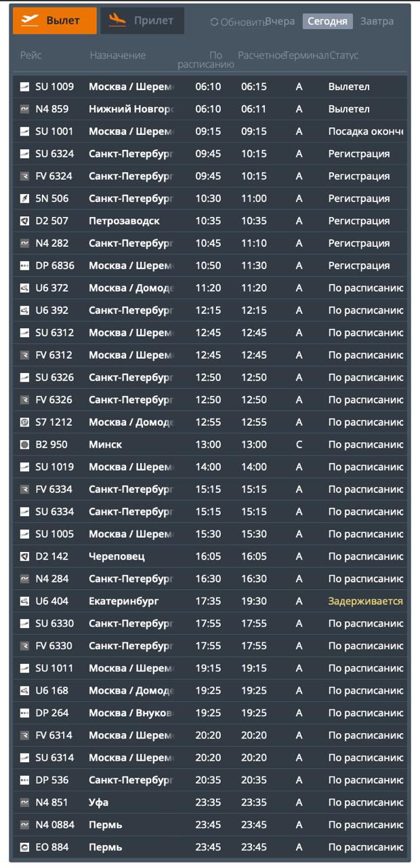This screenshot has width=420, height=868.
Task: Switch to the Вылет departures tab
Action: tap(55, 21)
